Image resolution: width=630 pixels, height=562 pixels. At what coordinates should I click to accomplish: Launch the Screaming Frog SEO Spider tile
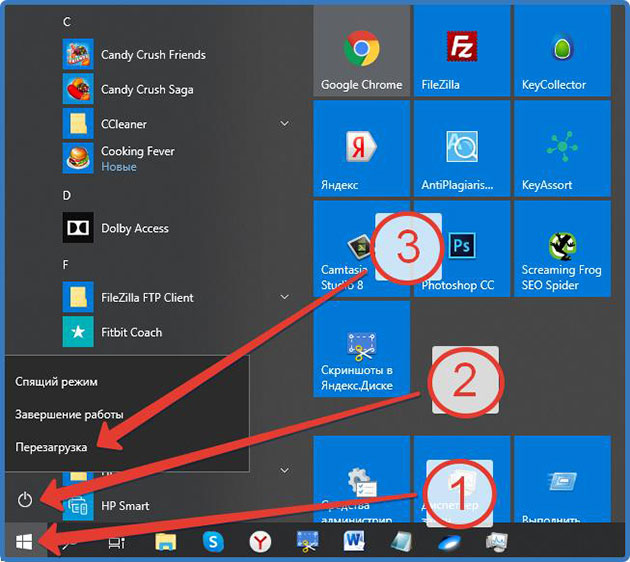tap(562, 249)
